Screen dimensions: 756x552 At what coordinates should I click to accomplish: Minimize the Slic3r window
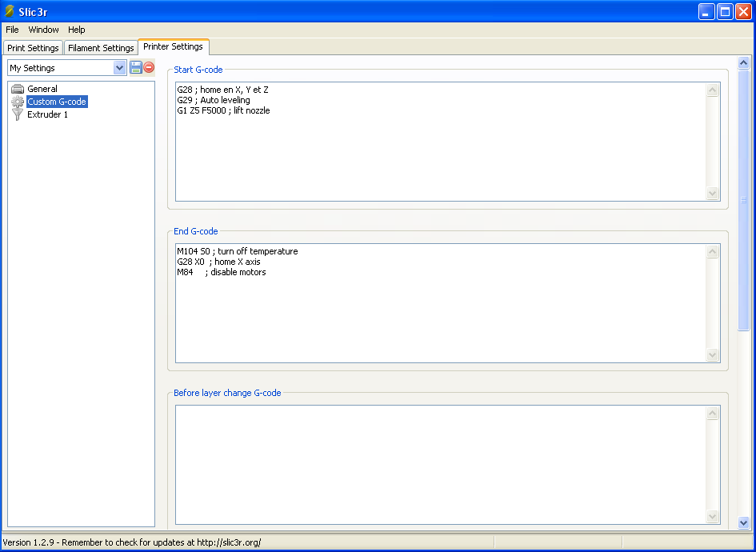[706, 11]
